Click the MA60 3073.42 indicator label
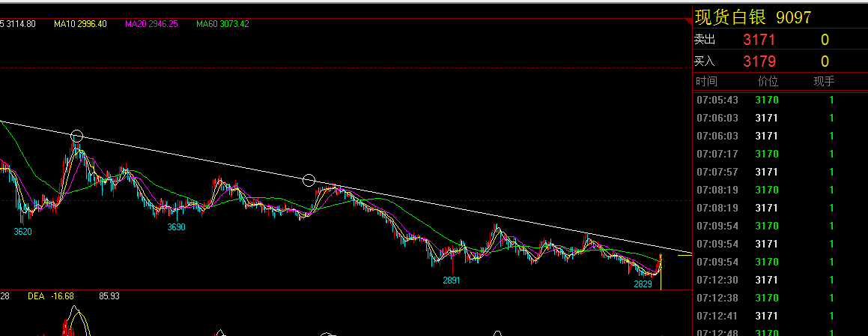868x336 pixels. coord(222,24)
